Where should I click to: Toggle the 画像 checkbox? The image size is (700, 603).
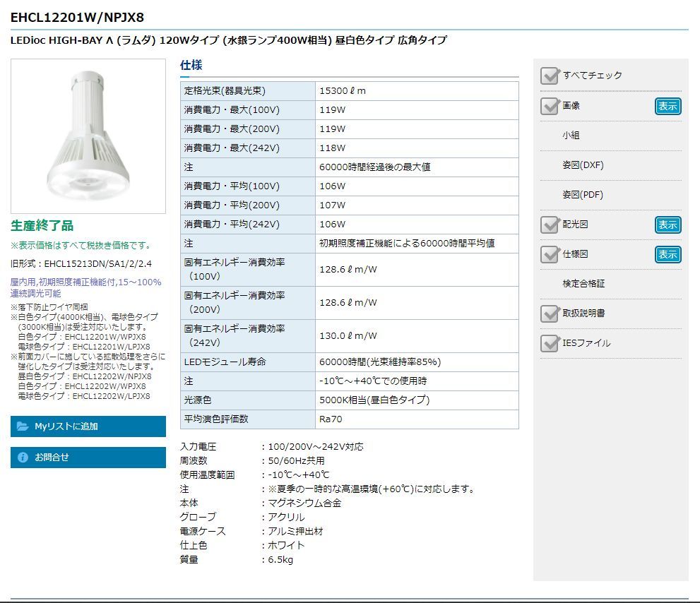(549, 106)
